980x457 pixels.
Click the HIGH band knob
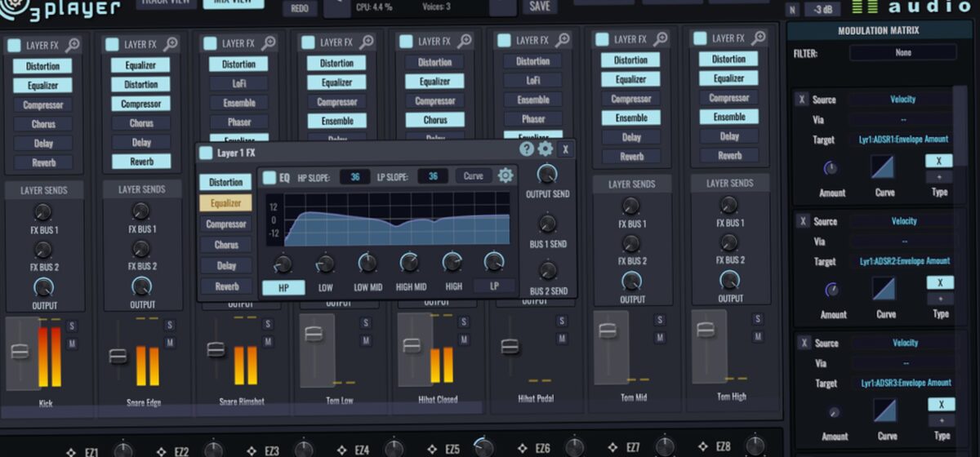pos(452,262)
